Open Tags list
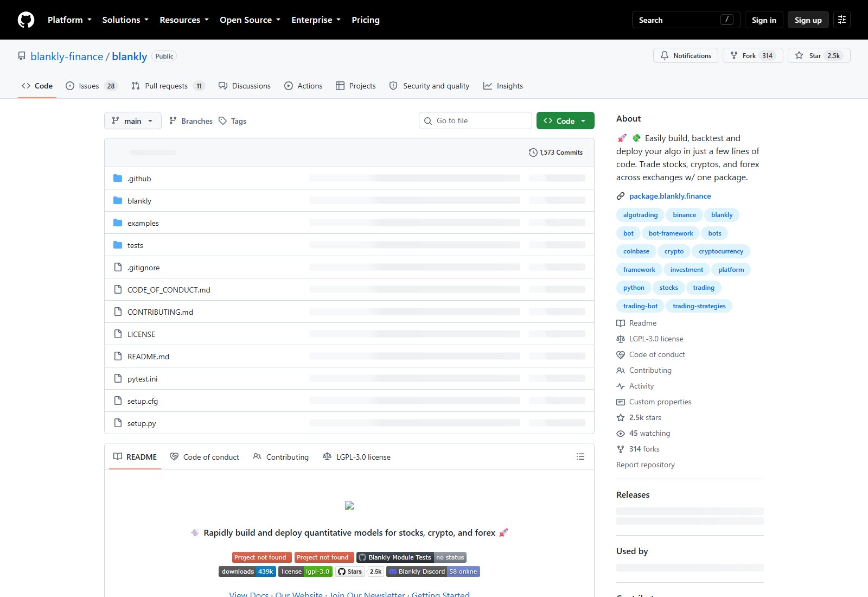This screenshot has width=868, height=597. point(233,121)
